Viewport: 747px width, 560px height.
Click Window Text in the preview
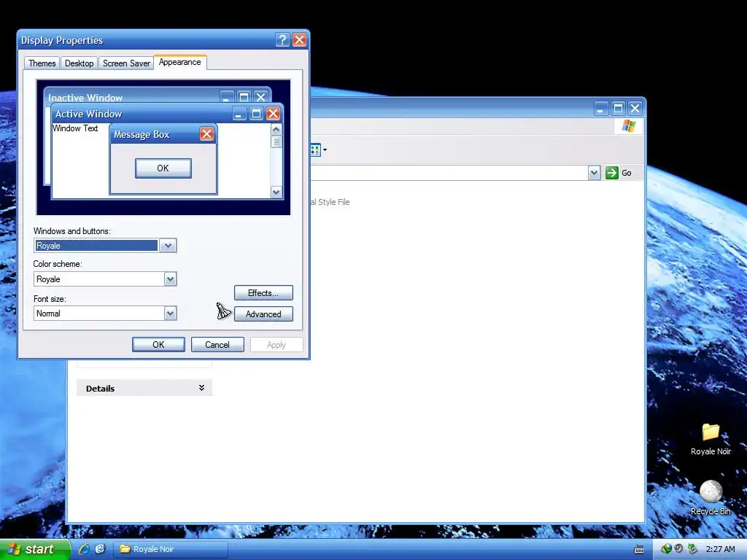[x=75, y=128]
